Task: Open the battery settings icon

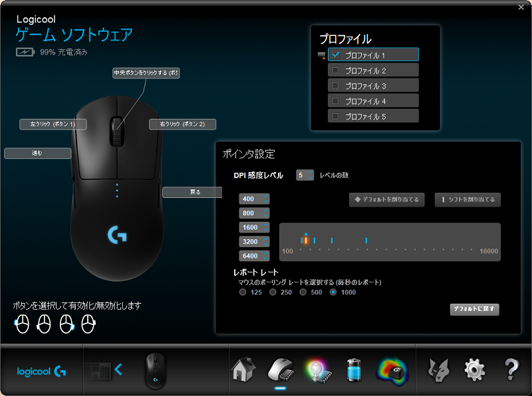Action: pos(354,370)
